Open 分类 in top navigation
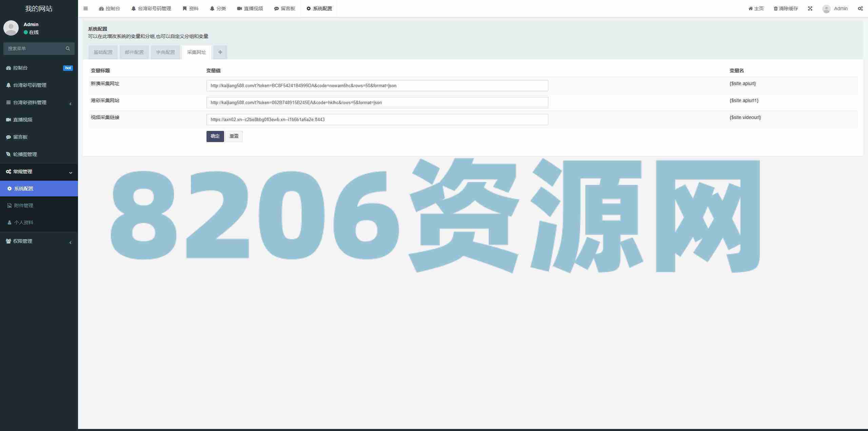Viewport: 868px width, 431px height. click(x=218, y=8)
